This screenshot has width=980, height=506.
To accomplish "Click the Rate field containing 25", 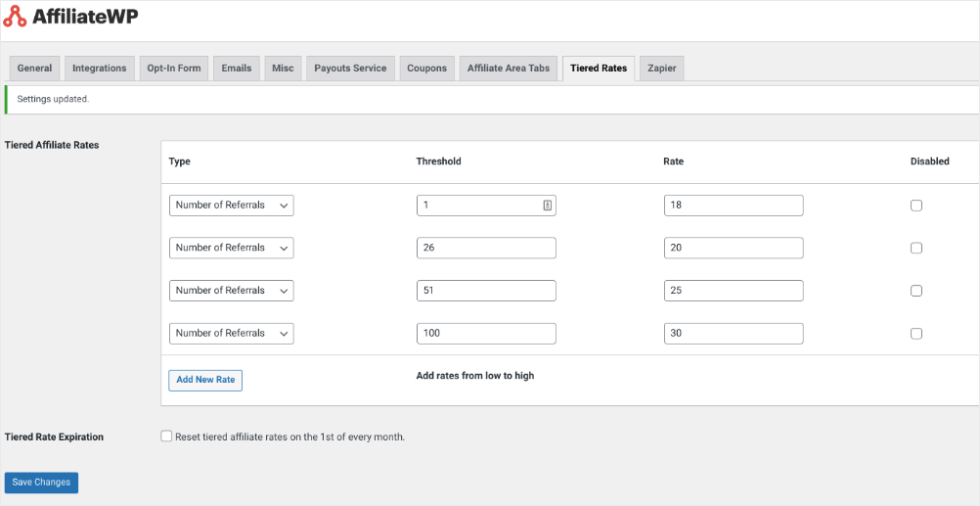I will tap(734, 291).
